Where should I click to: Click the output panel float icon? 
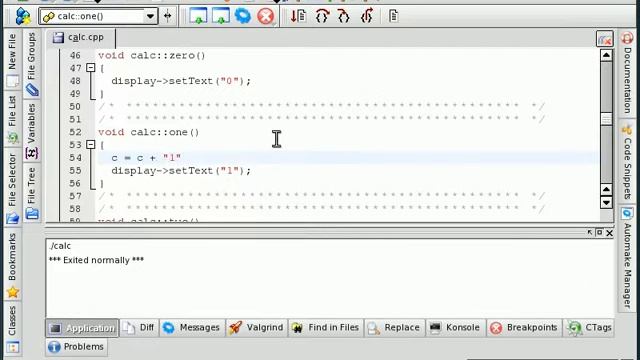click(599, 232)
